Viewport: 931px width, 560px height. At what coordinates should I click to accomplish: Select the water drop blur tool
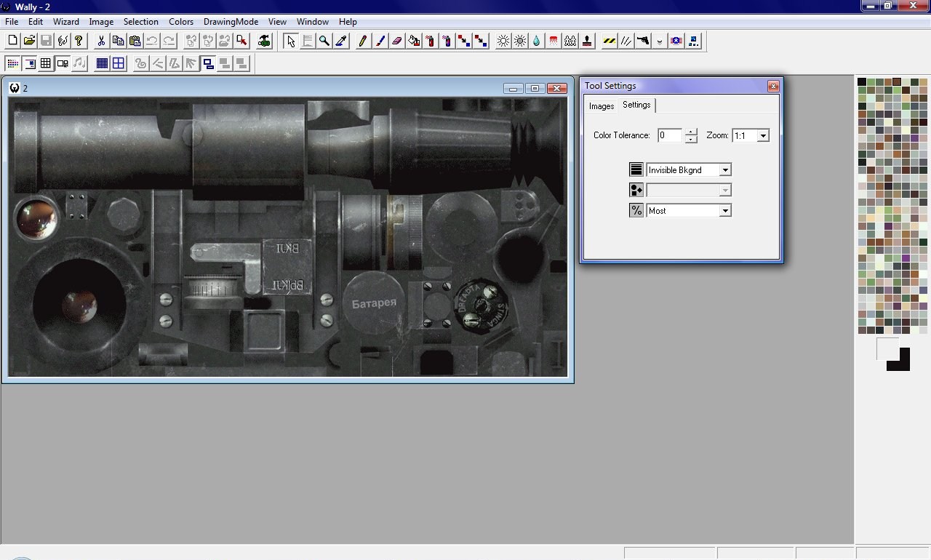pos(537,41)
